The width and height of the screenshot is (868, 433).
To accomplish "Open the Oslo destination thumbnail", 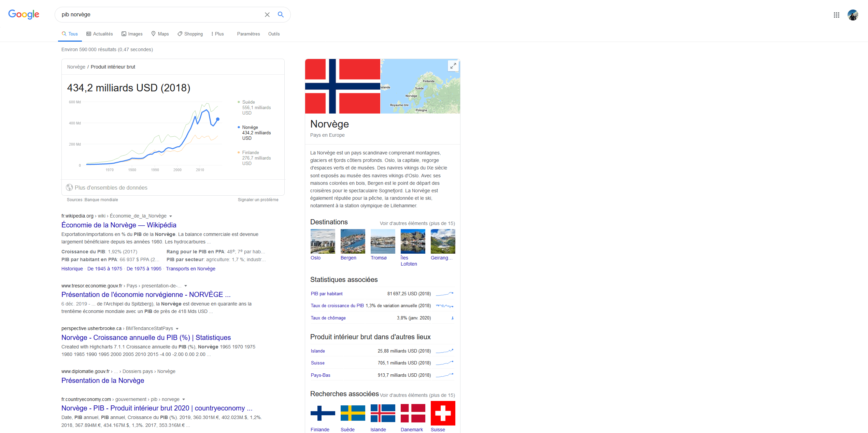I will [x=323, y=241].
